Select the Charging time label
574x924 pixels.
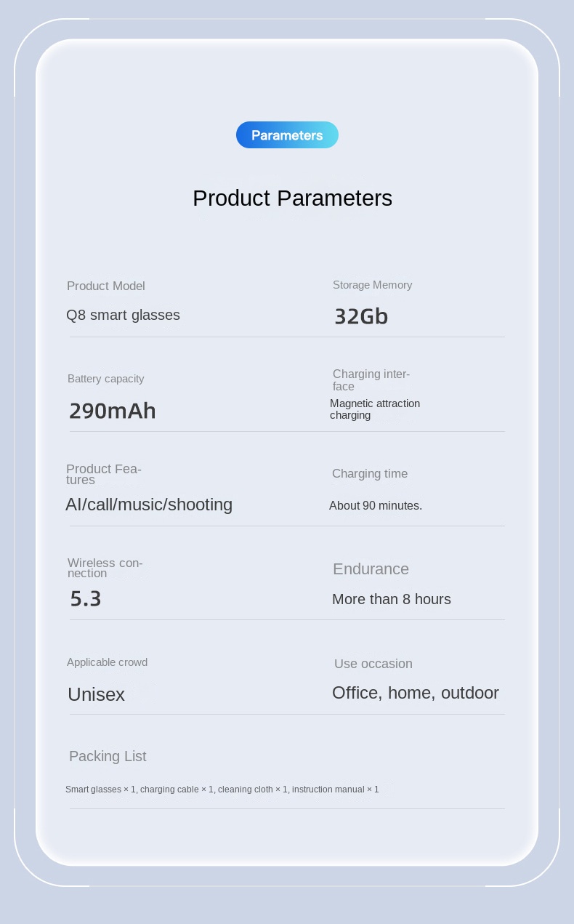[369, 474]
